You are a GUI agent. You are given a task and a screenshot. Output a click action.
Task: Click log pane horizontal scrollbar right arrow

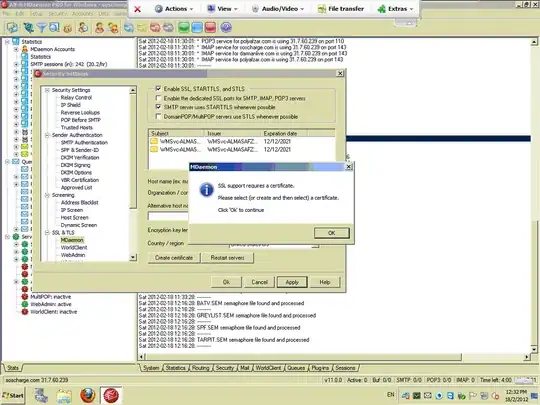526,357
